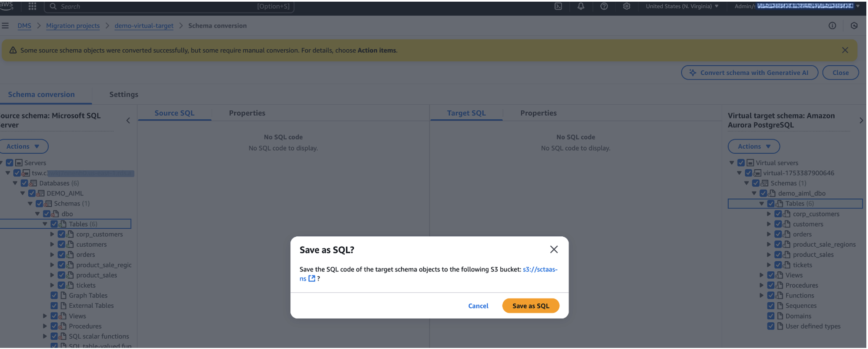This screenshot has width=868, height=349.
Task: Click the source External Tables file icon
Action: (63, 306)
